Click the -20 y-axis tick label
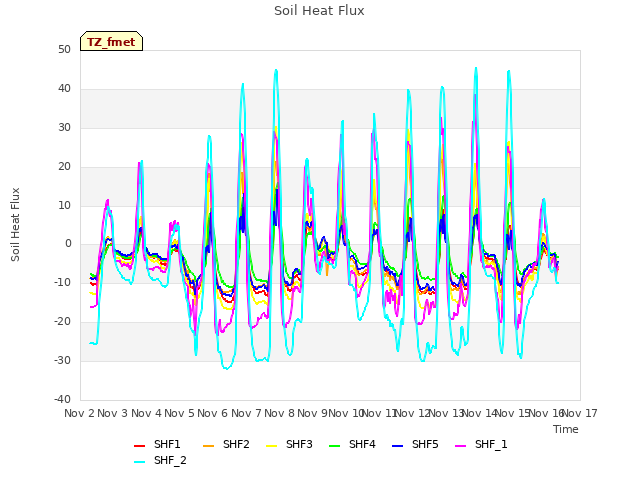The width and height of the screenshot is (640, 480). click(x=62, y=322)
